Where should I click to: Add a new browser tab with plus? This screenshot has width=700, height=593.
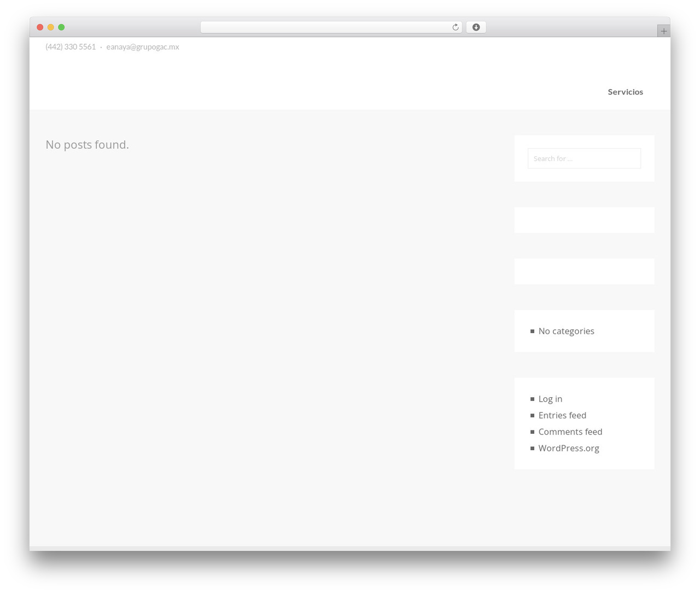pos(664,31)
